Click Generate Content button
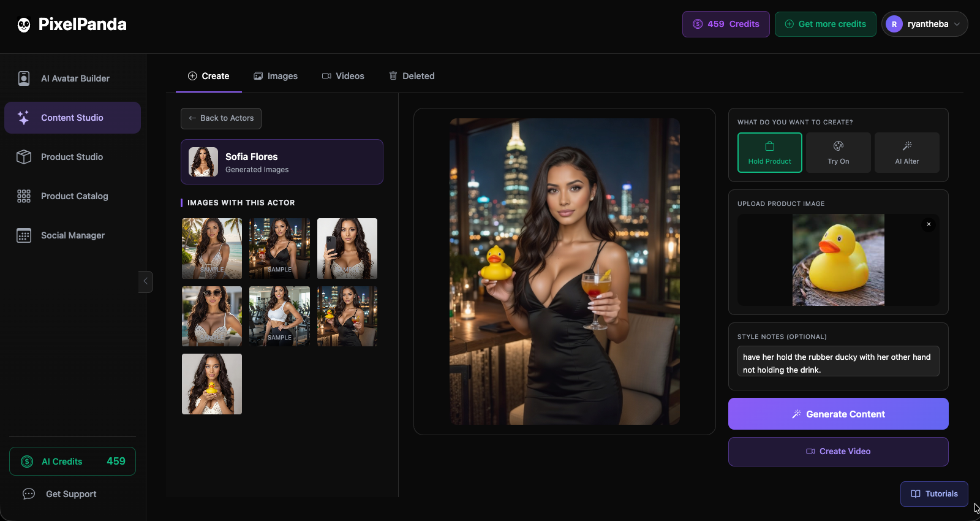The height and width of the screenshot is (521, 980). pyautogui.click(x=839, y=414)
